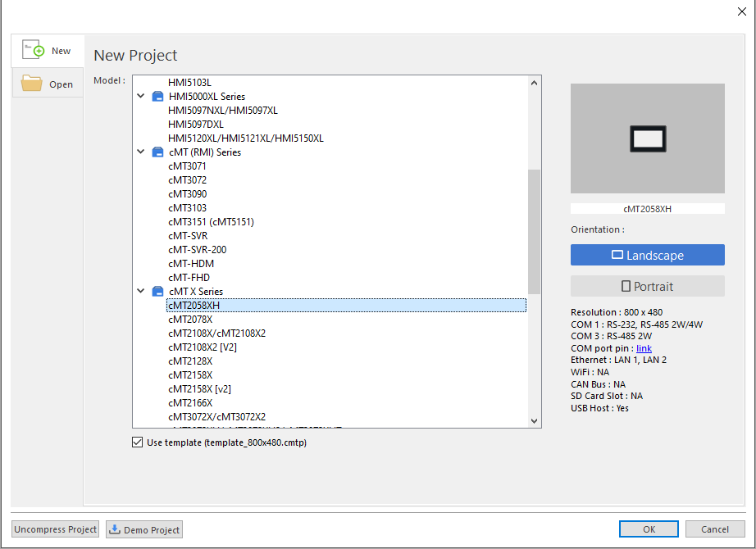The image size is (756, 549).
Task: Select model cMT2108X/cMT2108X2
Action: (x=216, y=333)
